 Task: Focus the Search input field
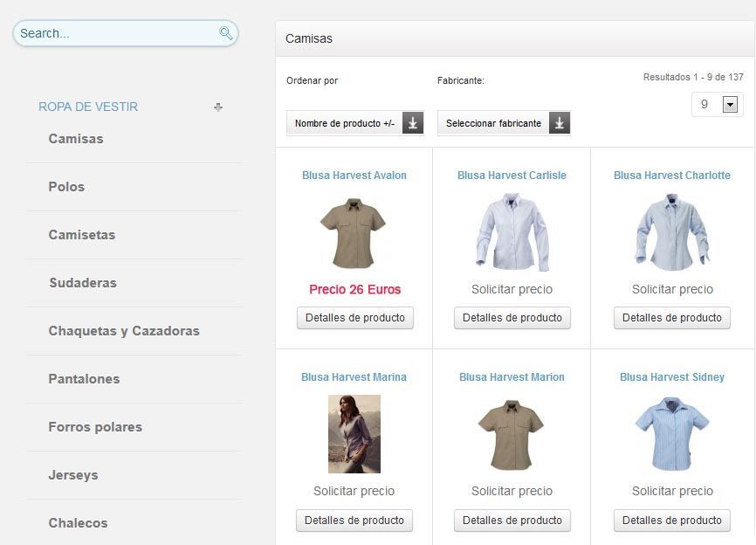126,33
